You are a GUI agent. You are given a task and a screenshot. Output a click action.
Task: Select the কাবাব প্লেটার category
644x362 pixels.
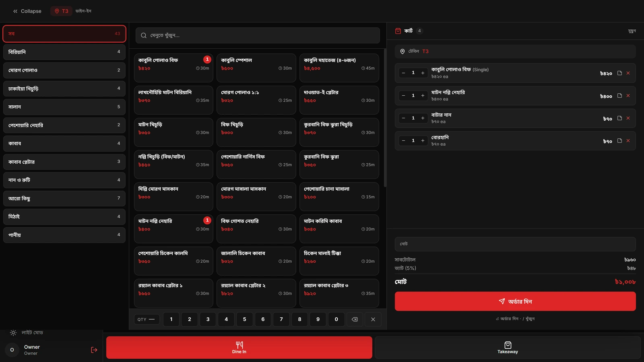click(64, 162)
